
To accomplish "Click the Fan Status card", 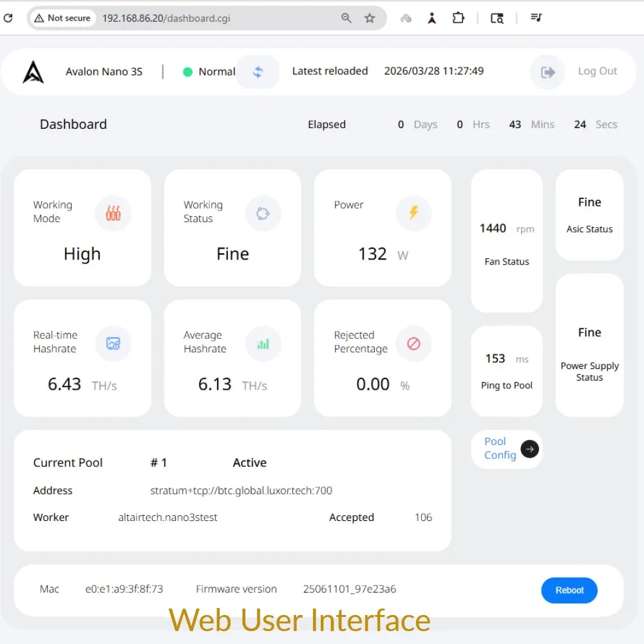I will click(506, 241).
